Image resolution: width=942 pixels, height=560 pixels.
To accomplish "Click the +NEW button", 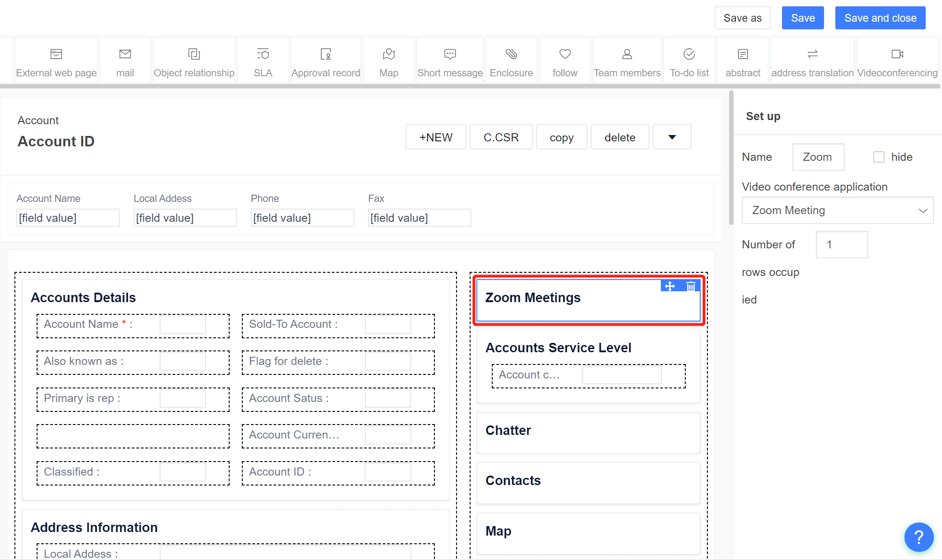I will (436, 137).
